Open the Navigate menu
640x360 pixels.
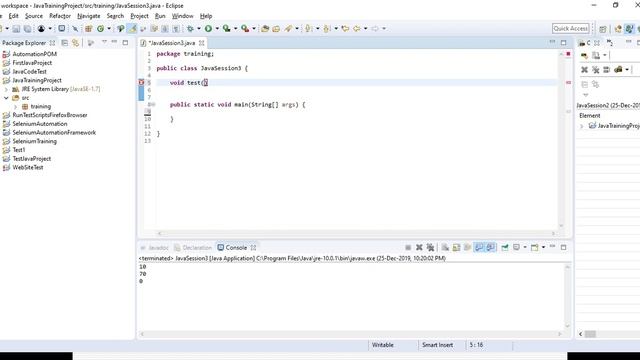pyautogui.click(x=89, y=16)
